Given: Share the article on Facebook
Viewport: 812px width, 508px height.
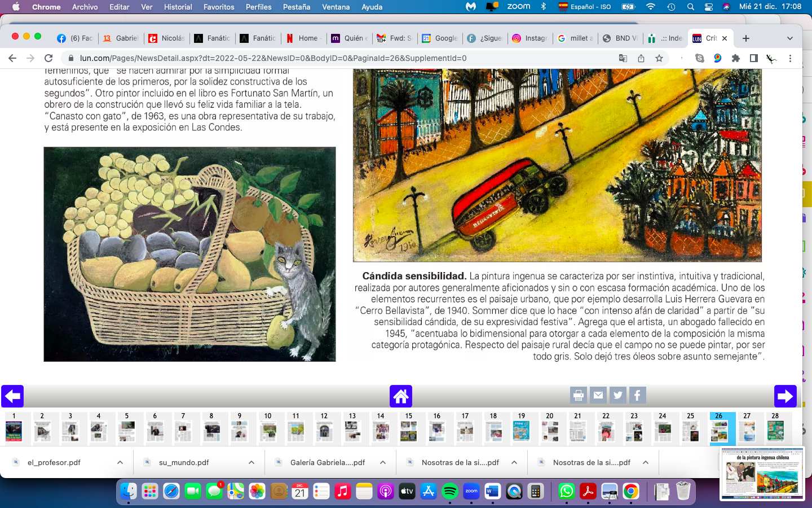Looking at the screenshot, I should [x=637, y=396].
